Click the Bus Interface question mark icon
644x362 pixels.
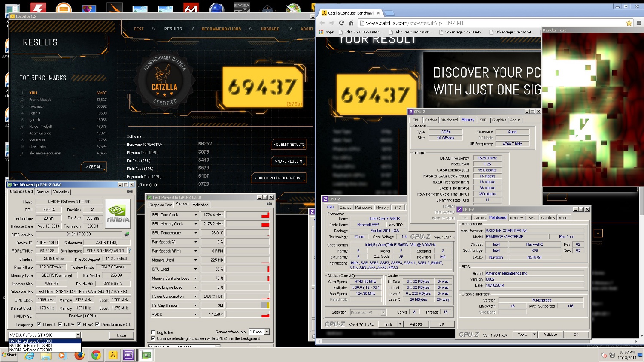coord(129,250)
